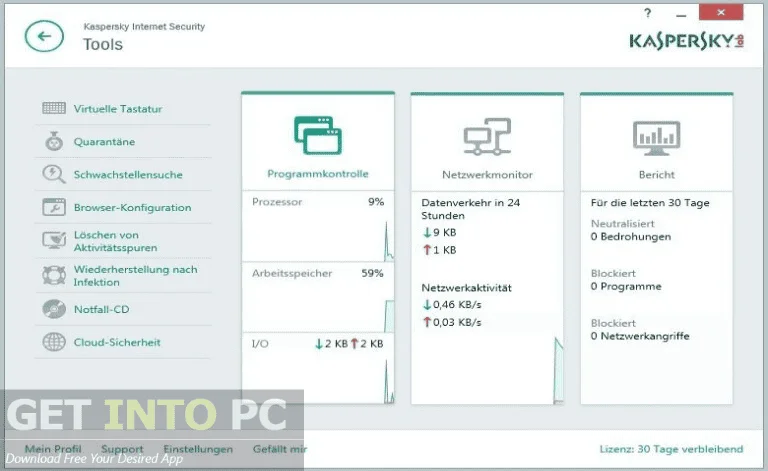Click the Bericht chart monitor icon

[x=656, y=138]
